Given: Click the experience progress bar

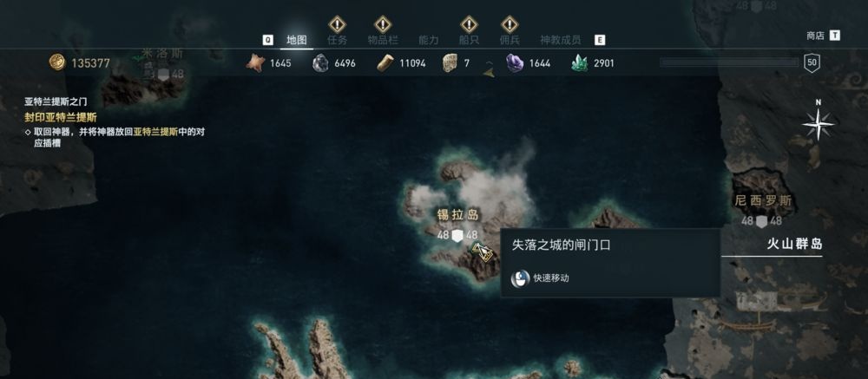Looking at the screenshot, I should pyautogui.click(x=730, y=62).
